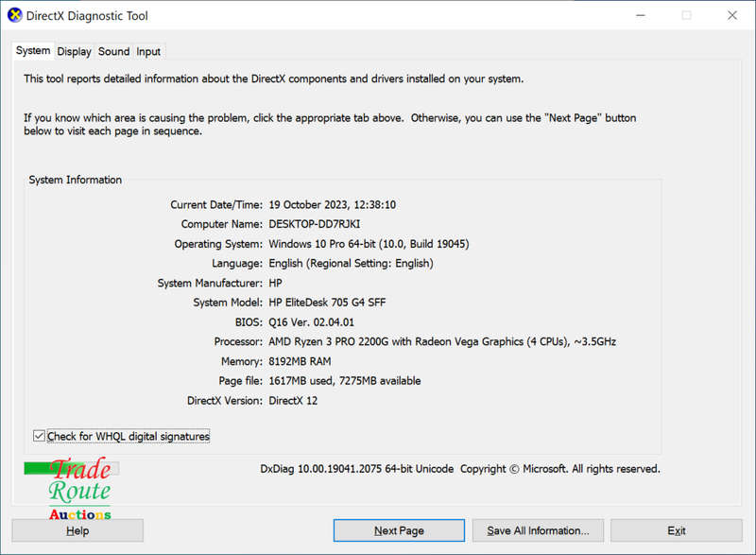
Task: Switch to the Input tab
Action: pos(148,52)
